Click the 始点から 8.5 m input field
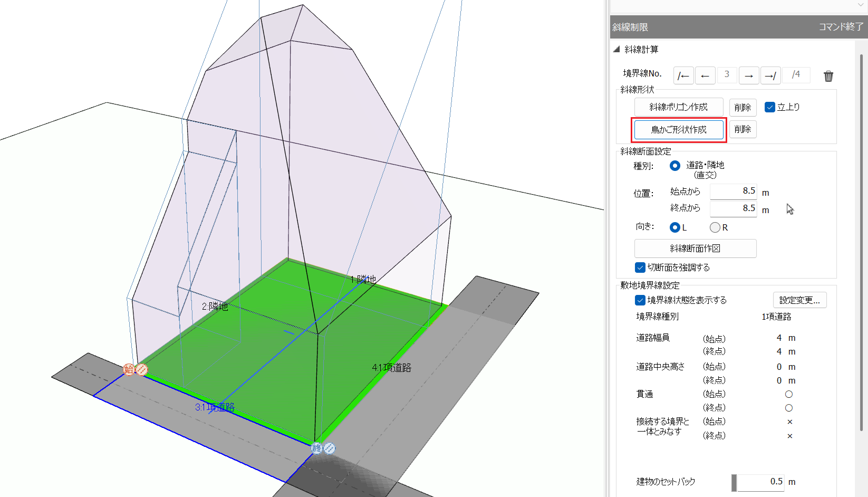Image resolution: width=868 pixels, height=497 pixels. pyautogui.click(x=734, y=191)
